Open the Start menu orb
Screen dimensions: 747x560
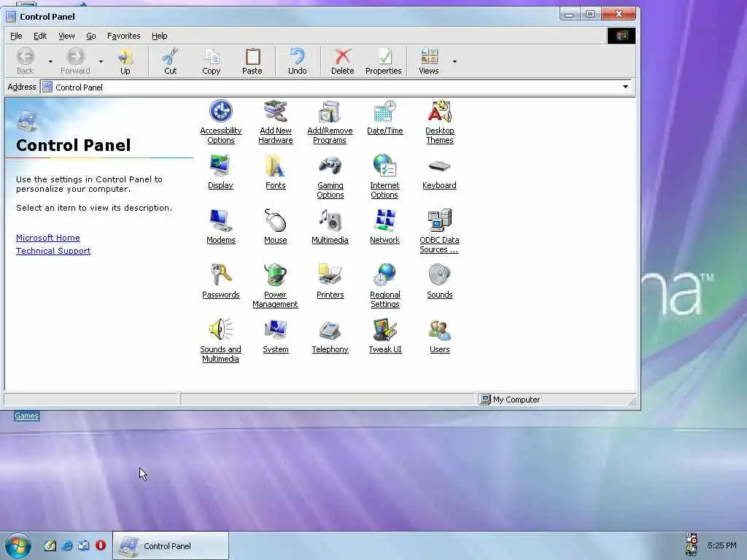18,545
